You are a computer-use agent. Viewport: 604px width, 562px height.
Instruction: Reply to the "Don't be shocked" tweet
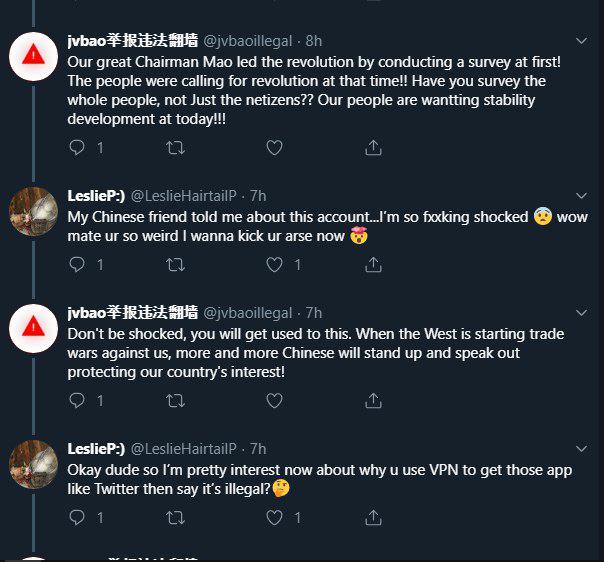(x=77, y=401)
